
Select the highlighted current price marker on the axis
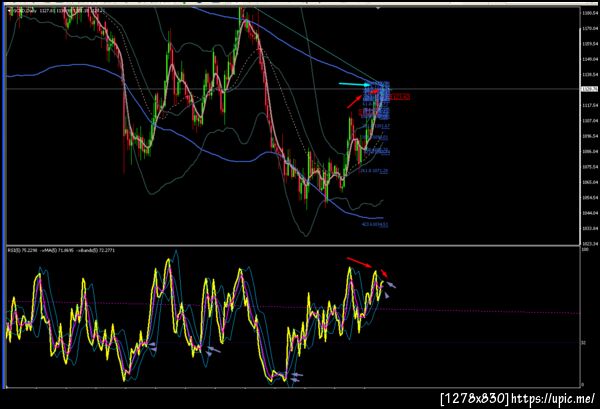click(590, 89)
